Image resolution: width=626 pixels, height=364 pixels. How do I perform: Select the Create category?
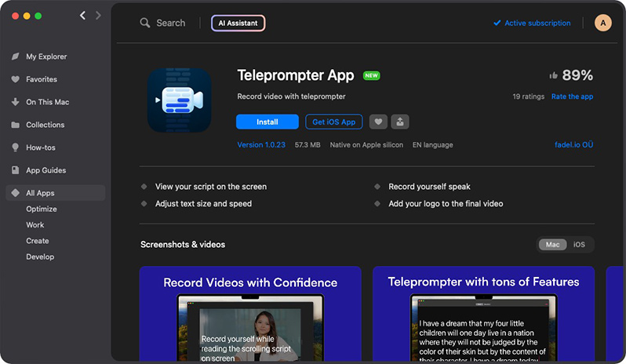pos(38,241)
